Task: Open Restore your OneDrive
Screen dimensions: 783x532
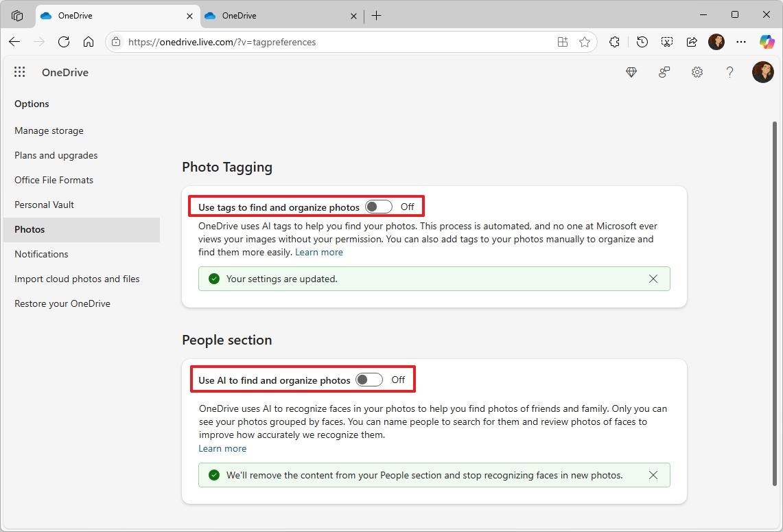Action: pos(62,303)
